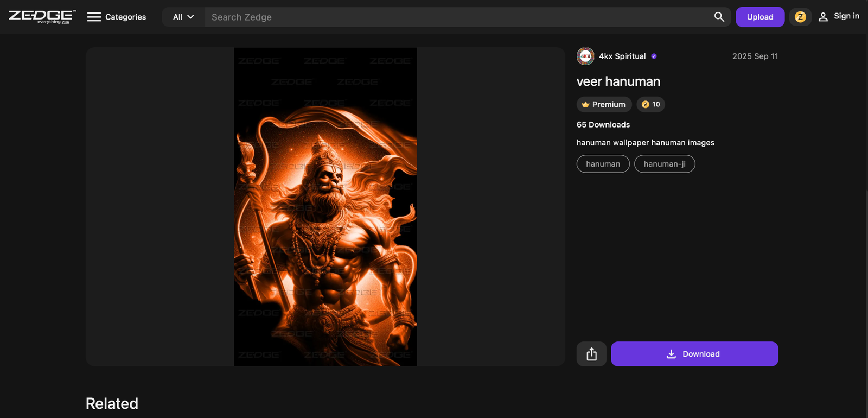Click the hanuman wallpaper hanuman images description
This screenshot has height=418, width=868.
[646, 143]
